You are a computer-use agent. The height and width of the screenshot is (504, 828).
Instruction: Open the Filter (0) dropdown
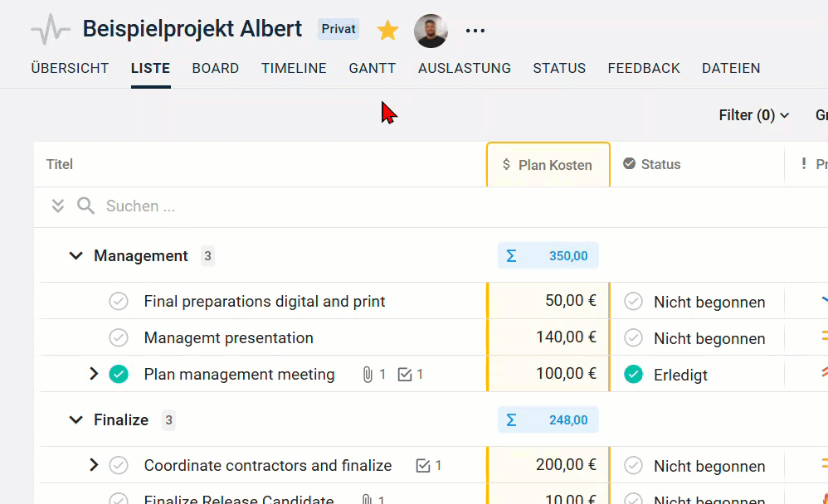(753, 115)
